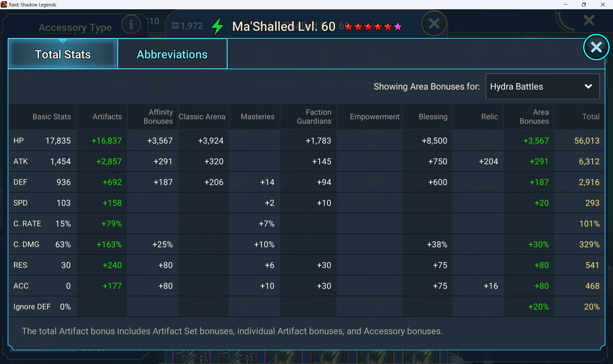Screen dimensions: 613x364
Task: Click the Area Bonuses column header
Action: pyautogui.click(x=534, y=117)
